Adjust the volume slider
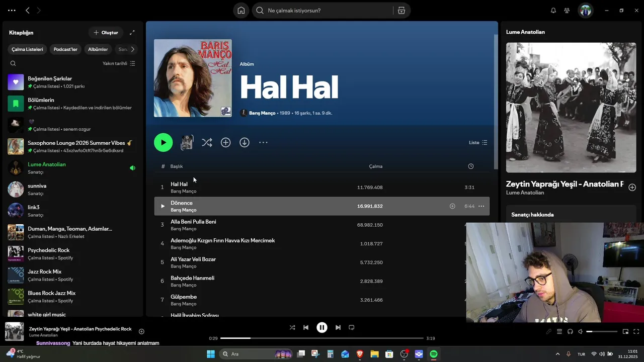644x362 pixels. pyautogui.click(x=602, y=331)
